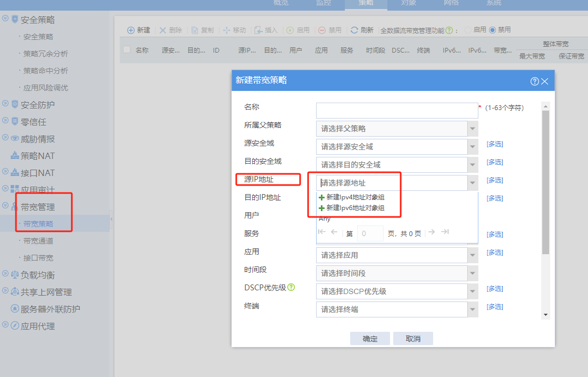Click the 插入 insert icon
This screenshot has height=377, width=588.
[x=259, y=30]
